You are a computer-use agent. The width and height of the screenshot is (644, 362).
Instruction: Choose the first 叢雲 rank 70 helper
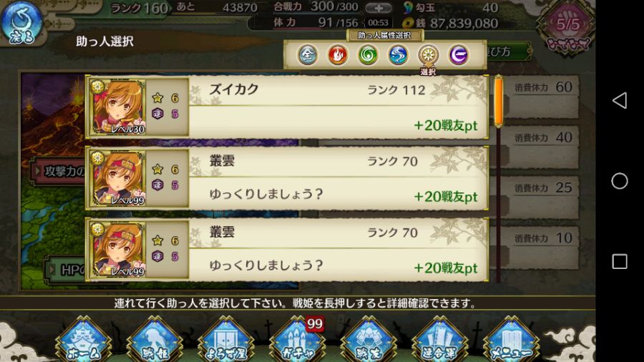287,178
